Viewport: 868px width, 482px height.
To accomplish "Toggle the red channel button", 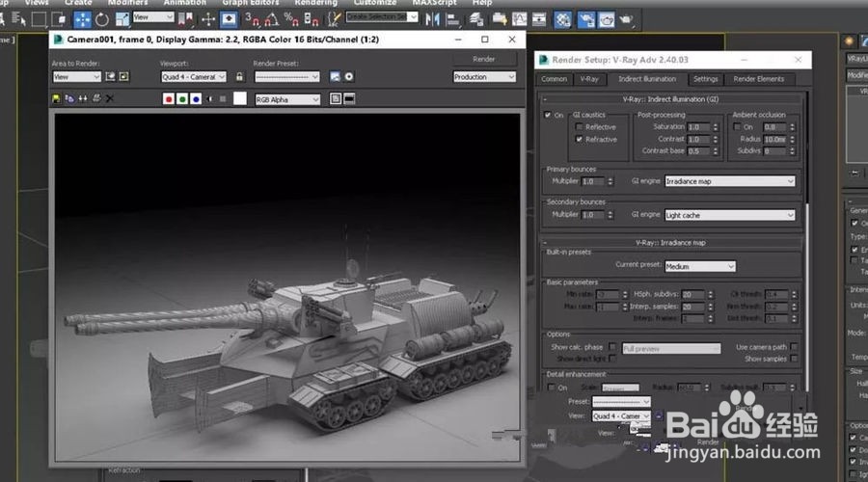I will tap(169, 99).
